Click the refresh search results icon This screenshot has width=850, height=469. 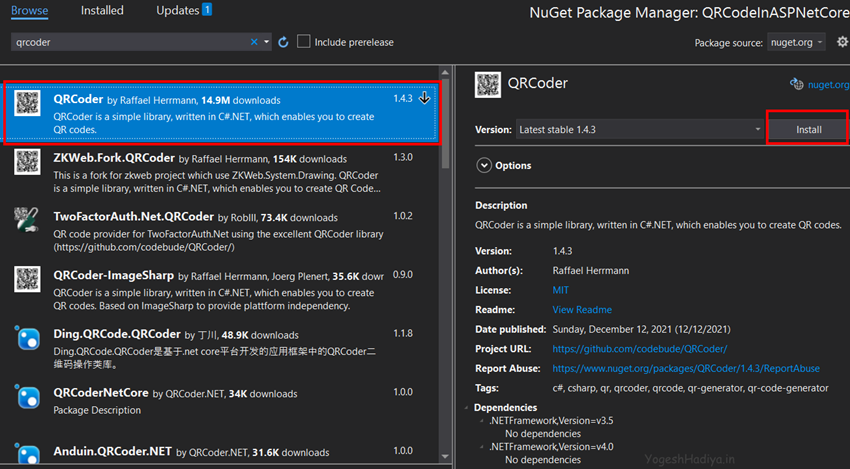283,42
